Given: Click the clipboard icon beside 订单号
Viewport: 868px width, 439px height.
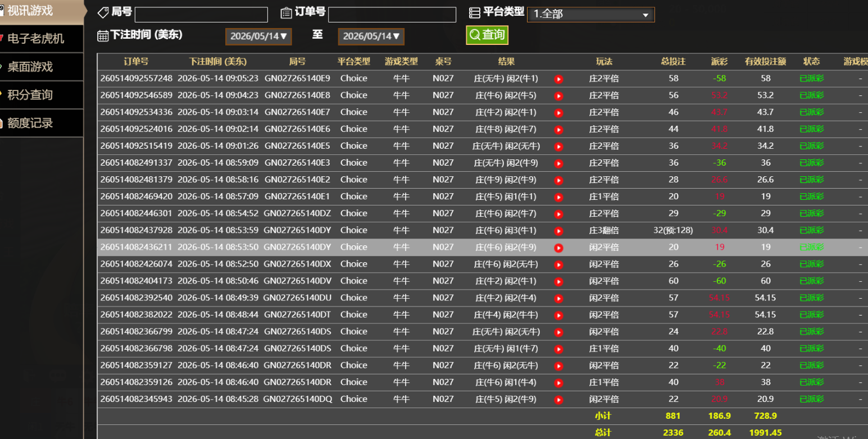Looking at the screenshot, I should tap(286, 12).
